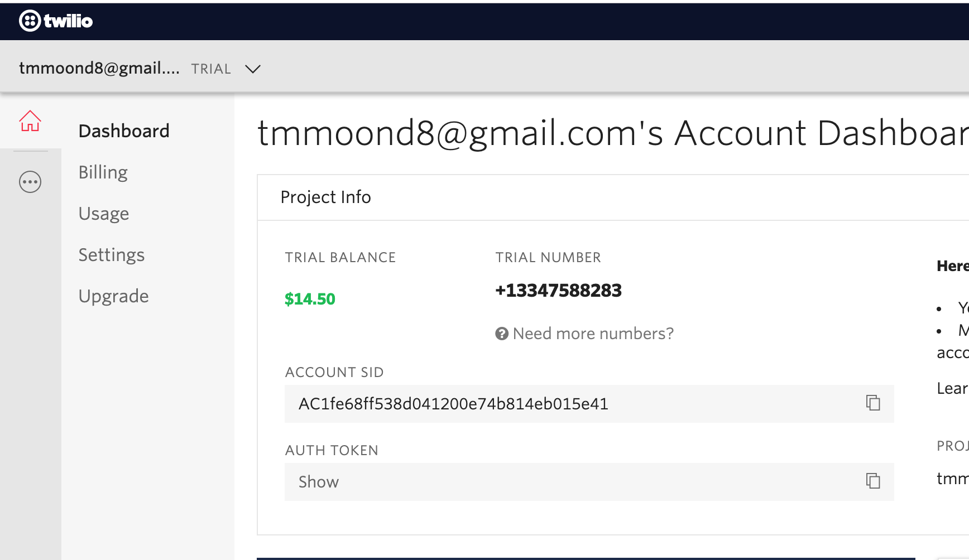969x560 pixels.
Task: Copy the Auth Token to clipboard
Action: pyautogui.click(x=873, y=481)
